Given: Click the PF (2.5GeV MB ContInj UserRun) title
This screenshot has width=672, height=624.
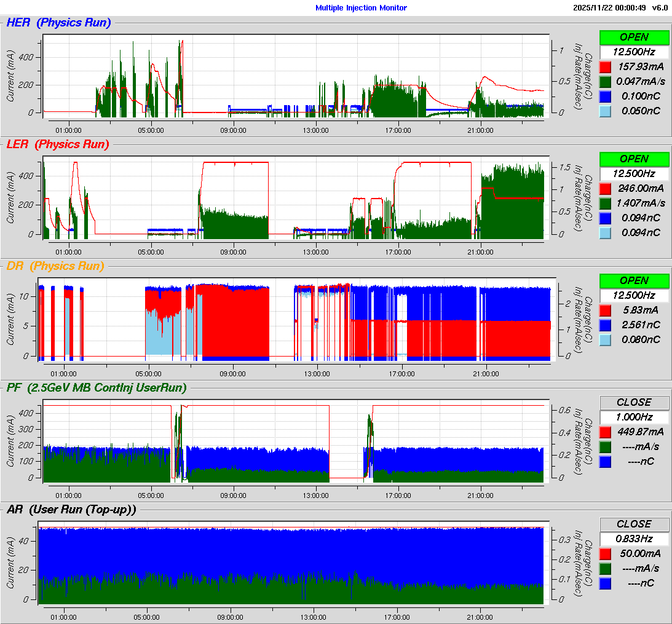Looking at the screenshot, I should [x=97, y=387].
